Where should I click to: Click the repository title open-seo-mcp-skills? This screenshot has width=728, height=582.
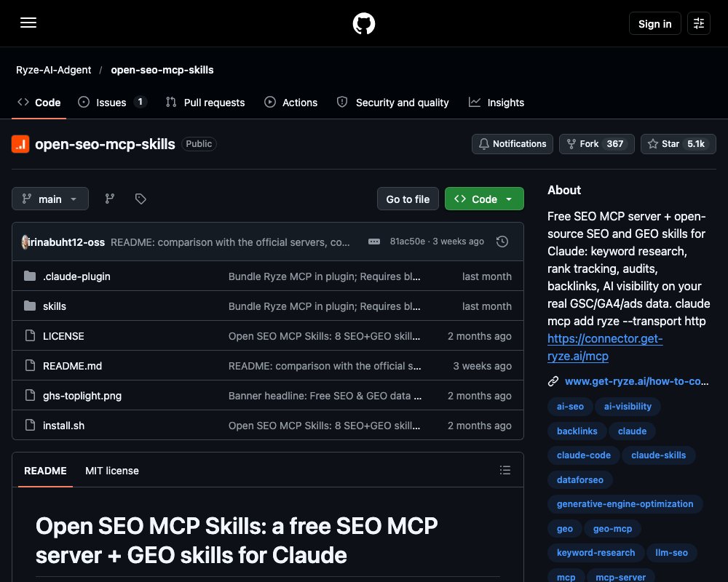pos(105,144)
